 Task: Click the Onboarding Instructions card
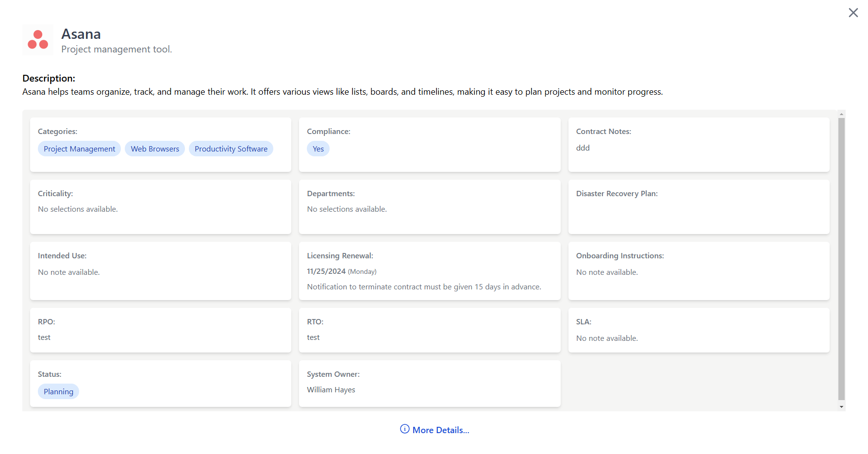[699, 270]
